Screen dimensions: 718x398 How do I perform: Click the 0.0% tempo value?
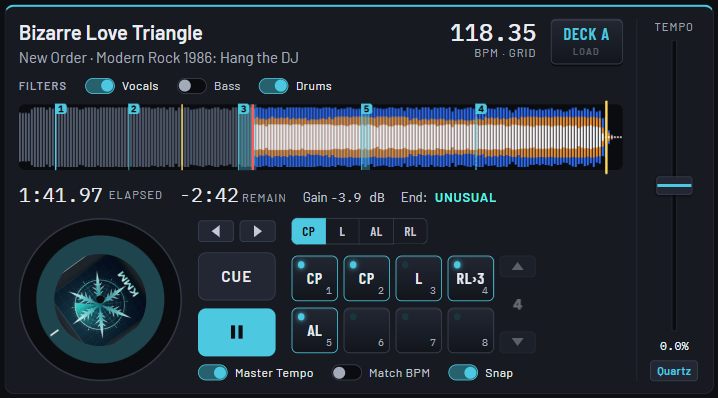tap(674, 346)
